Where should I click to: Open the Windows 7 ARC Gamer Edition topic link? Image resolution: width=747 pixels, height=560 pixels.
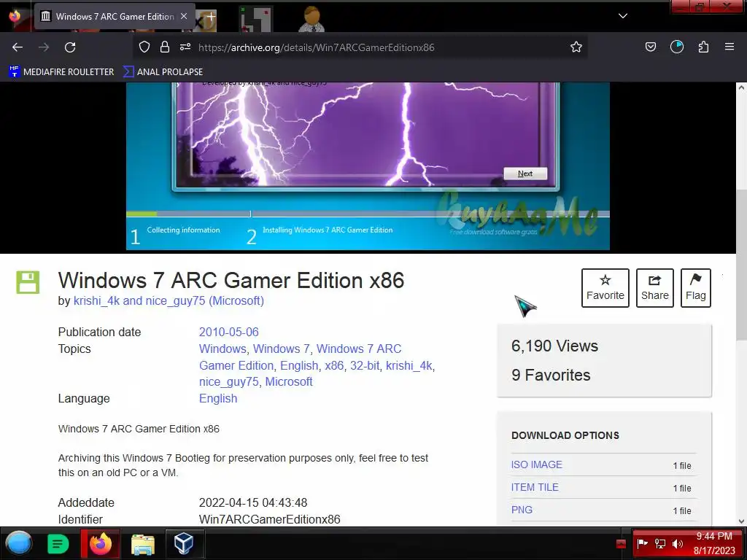pos(300,357)
